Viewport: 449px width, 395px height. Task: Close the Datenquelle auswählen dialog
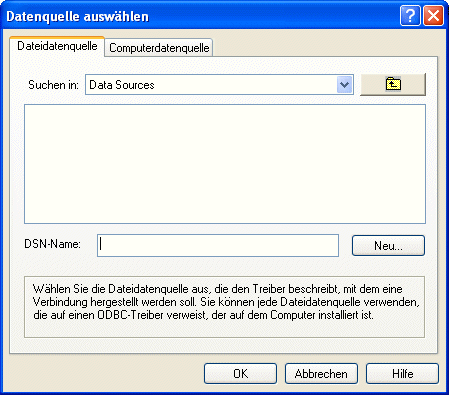point(433,16)
